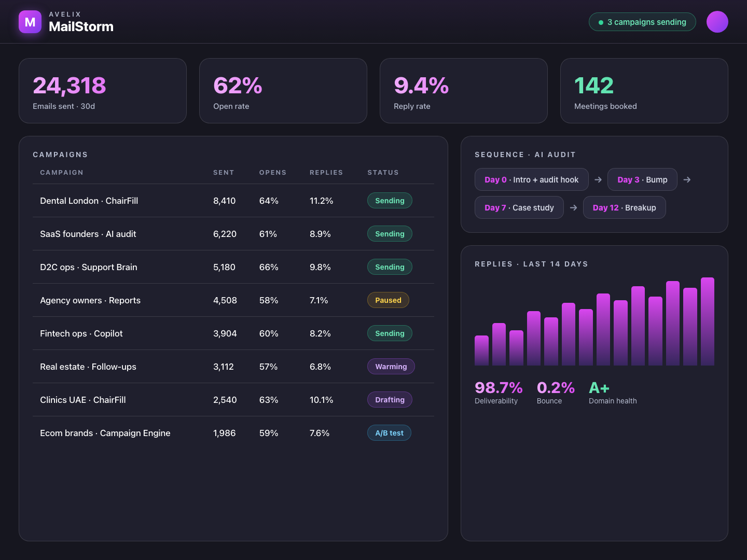Image resolution: width=747 pixels, height=560 pixels.
Task: Sort by the SENT column header
Action: coord(224,173)
